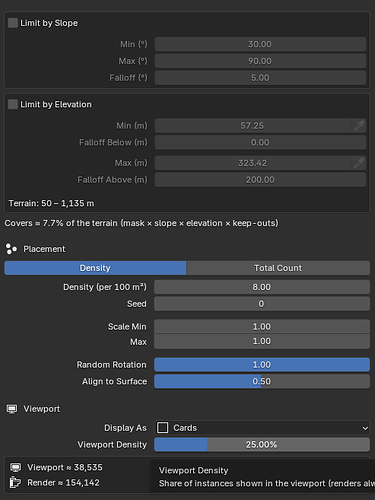Edit the Falloff Below (m) field
Image resolution: width=375 pixels, height=500 pixels.
click(260, 142)
